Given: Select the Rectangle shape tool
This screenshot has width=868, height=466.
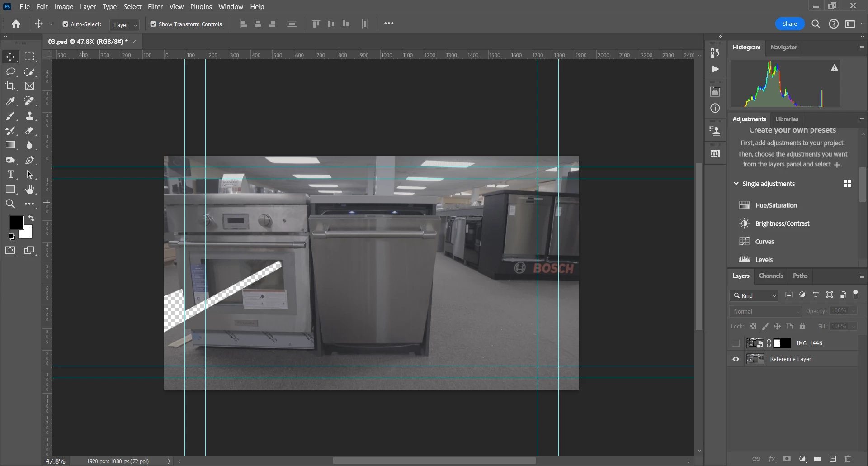Looking at the screenshot, I should pyautogui.click(x=10, y=189).
